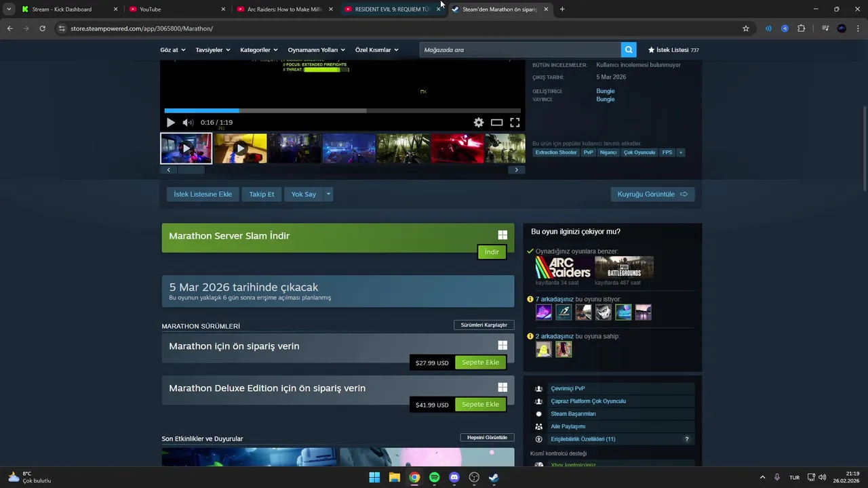Switch to Arc Raiders video tab
Image resolution: width=868 pixels, height=488 pixels.
pos(285,9)
